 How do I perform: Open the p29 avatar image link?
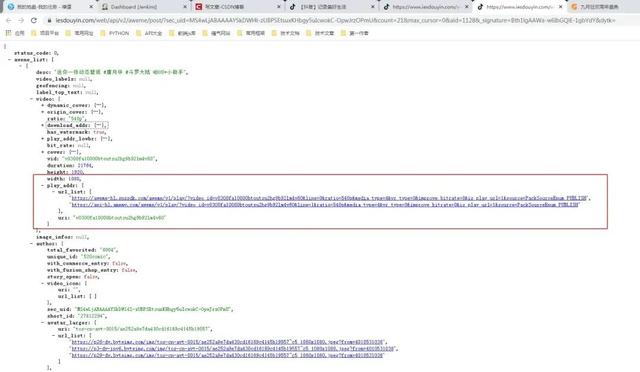click(228, 355)
